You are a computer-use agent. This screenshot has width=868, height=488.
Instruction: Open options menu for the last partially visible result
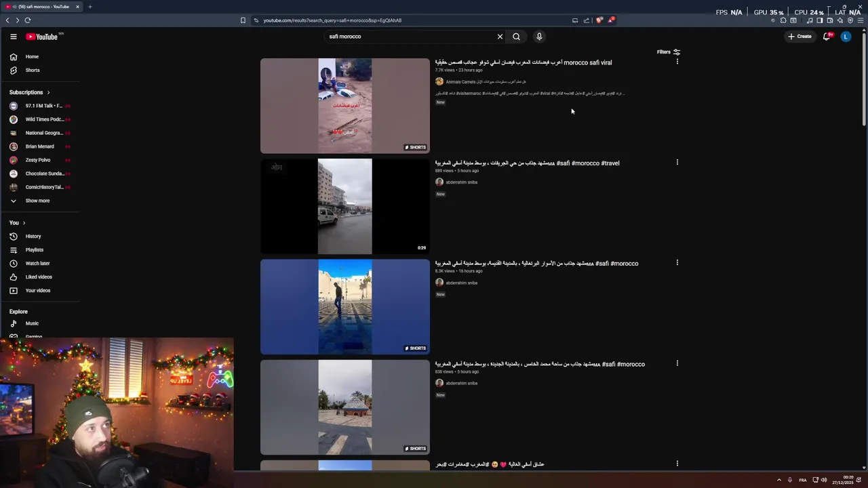tap(677, 464)
